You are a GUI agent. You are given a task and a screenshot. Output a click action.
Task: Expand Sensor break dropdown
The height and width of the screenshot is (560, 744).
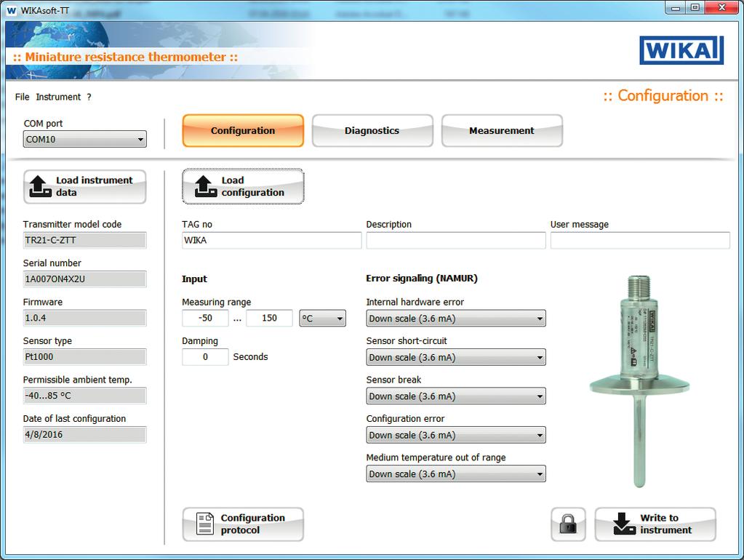point(456,396)
